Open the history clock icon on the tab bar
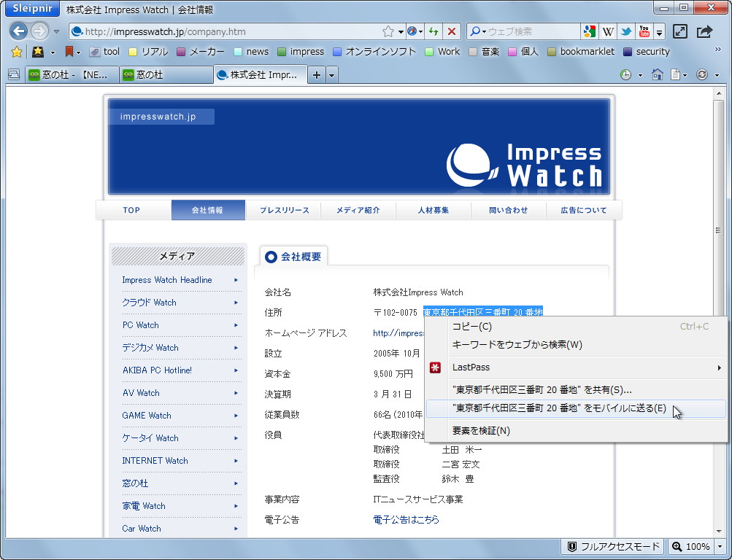The height and width of the screenshot is (560, 732). tap(625, 74)
